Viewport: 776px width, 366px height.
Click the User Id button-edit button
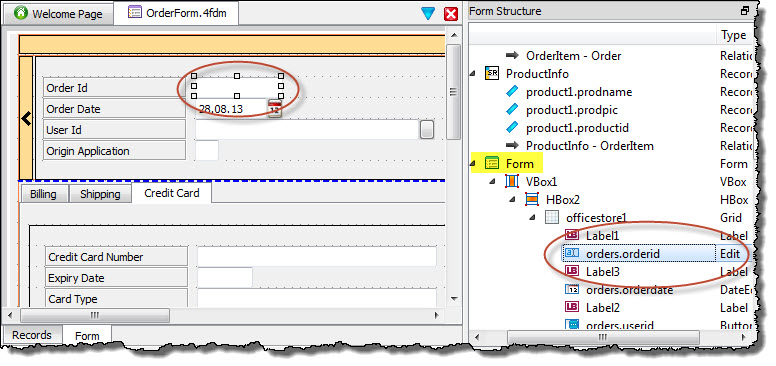(x=427, y=130)
